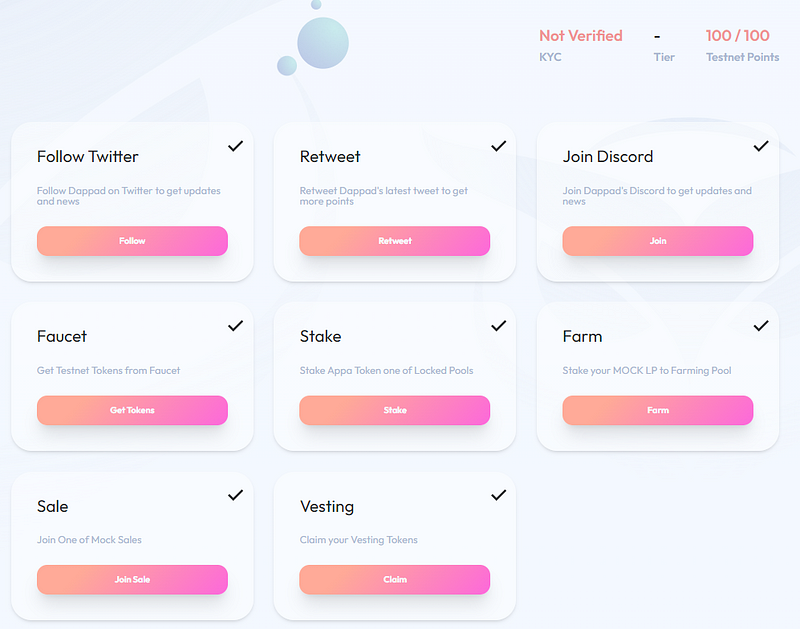The width and height of the screenshot is (800, 629).
Task: Claim vesting tokens with Claim button
Action: (x=395, y=580)
